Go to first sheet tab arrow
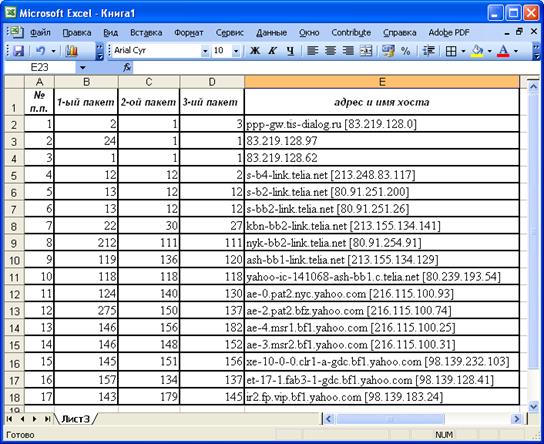 pyautogui.click(x=9, y=419)
